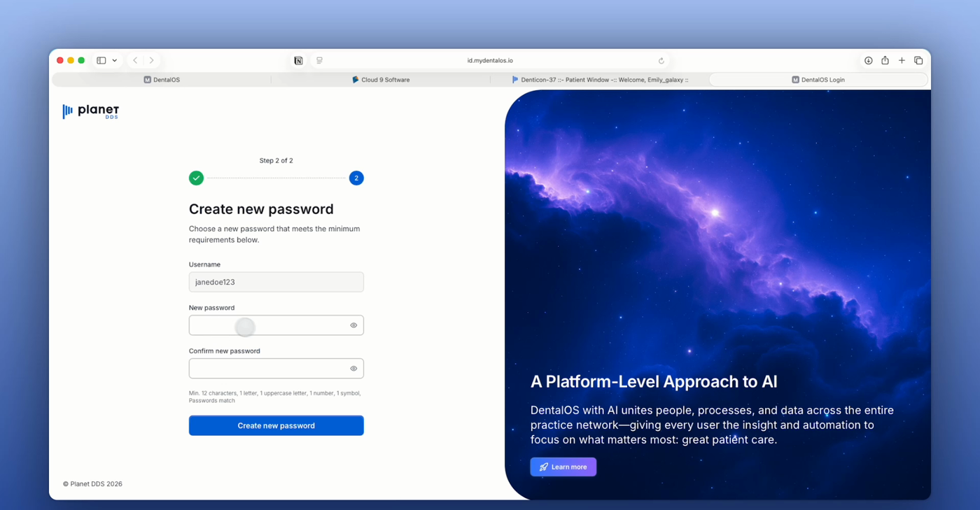Click the "A Platform-Level Approach to AI" headline
Screen dimensions: 980x510
pyautogui.click(x=654, y=382)
